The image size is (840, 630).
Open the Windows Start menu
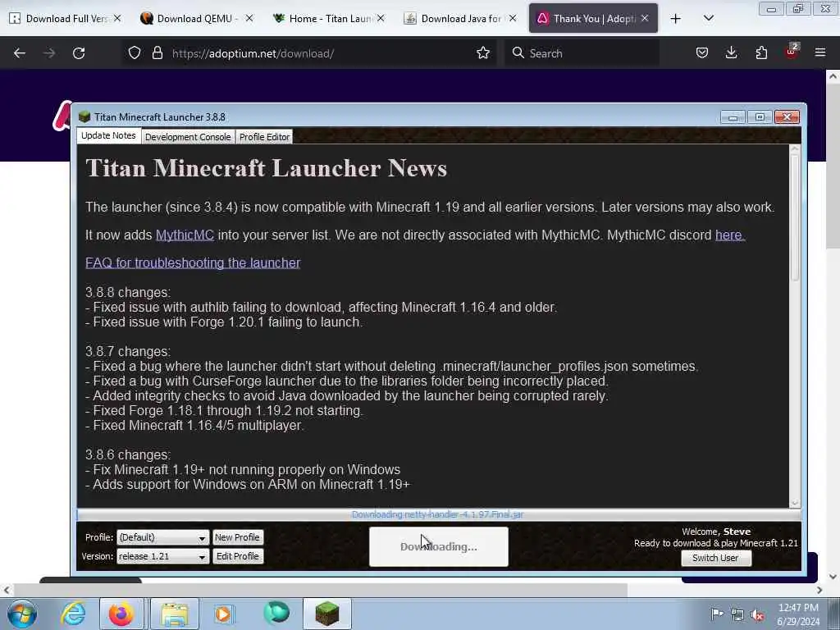22,614
